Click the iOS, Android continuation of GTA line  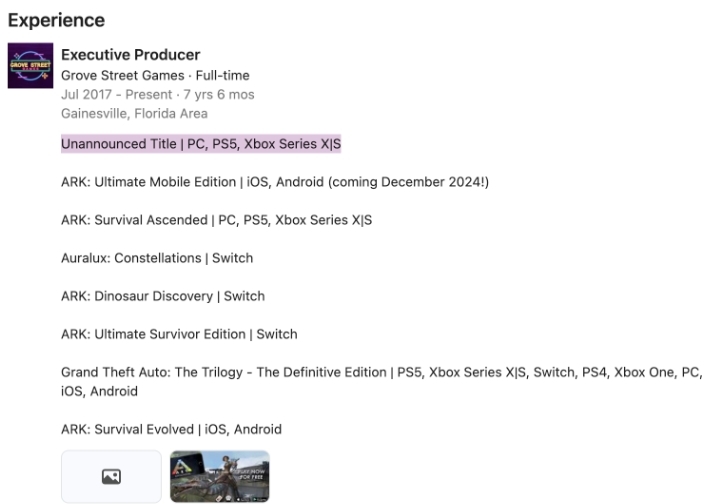coord(99,391)
